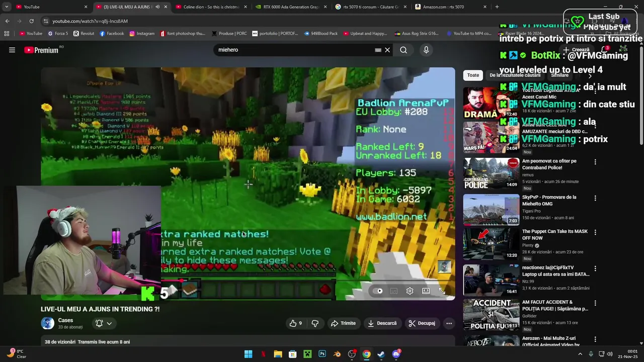This screenshot has width=644, height=362.
Task: Share video using Trimite button
Action: pos(343,323)
